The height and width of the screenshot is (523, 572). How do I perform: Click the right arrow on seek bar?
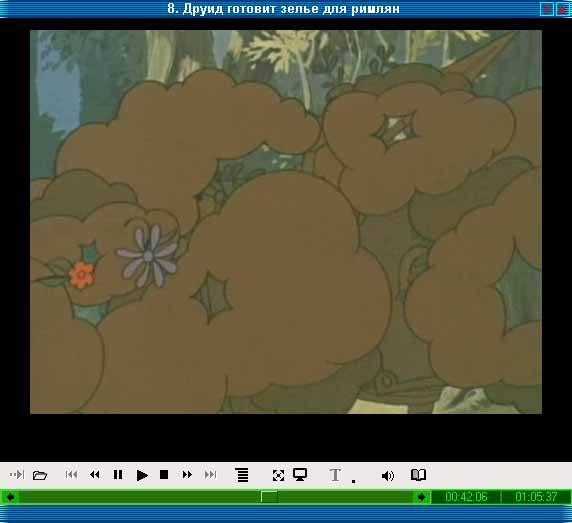click(x=421, y=497)
